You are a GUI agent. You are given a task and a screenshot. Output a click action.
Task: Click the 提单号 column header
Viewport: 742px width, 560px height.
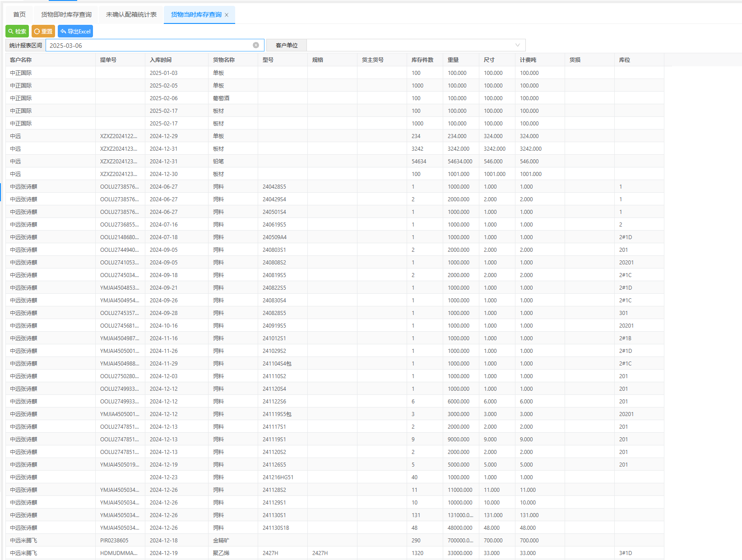click(x=108, y=60)
